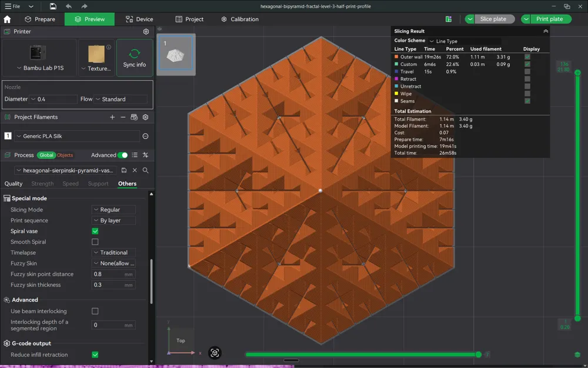The height and width of the screenshot is (368, 588).
Task: Open the Calibration section
Action: (240, 19)
